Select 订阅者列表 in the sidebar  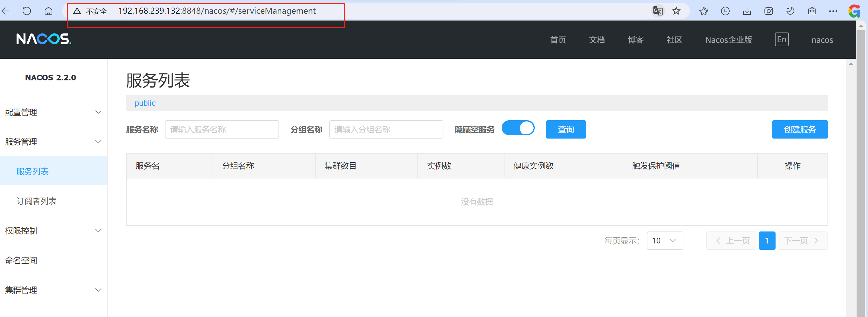tap(37, 201)
